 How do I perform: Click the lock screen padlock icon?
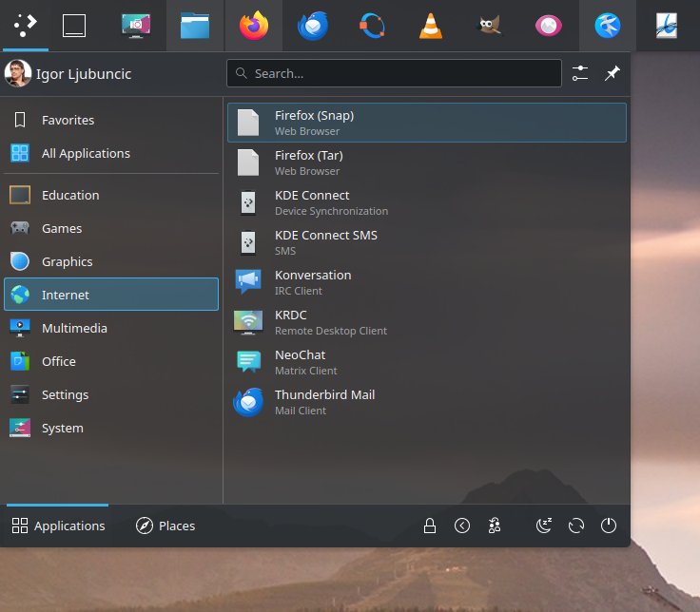point(430,526)
